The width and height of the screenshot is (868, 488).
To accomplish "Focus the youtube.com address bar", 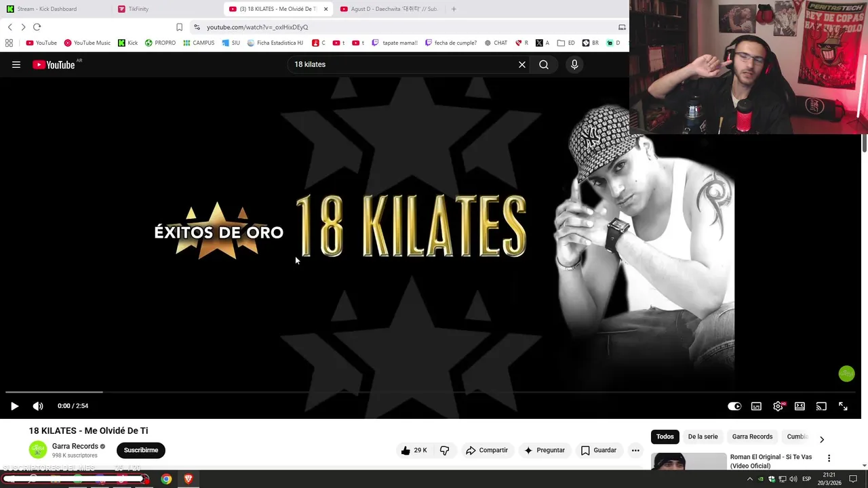I will click(x=407, y=27).
